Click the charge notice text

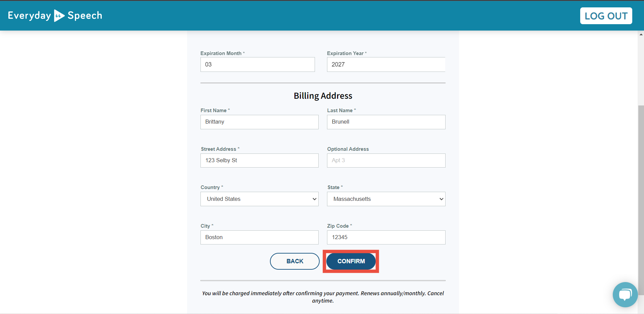[323, 297]
